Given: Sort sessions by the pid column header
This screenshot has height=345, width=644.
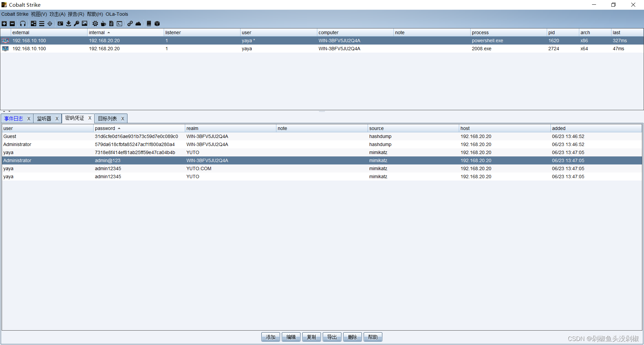Looking at the screenshot, I should [x=563, y=32].
